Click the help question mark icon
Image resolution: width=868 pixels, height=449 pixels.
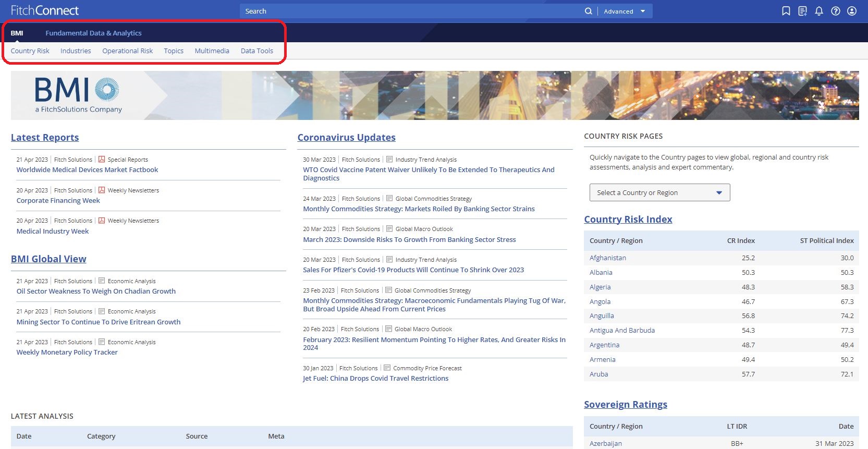pos(836,11)
